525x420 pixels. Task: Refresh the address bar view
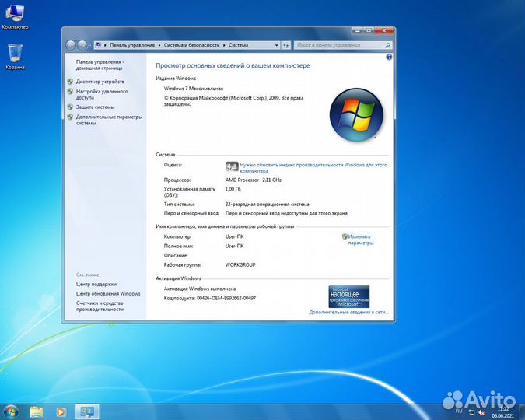pos(285,45)
